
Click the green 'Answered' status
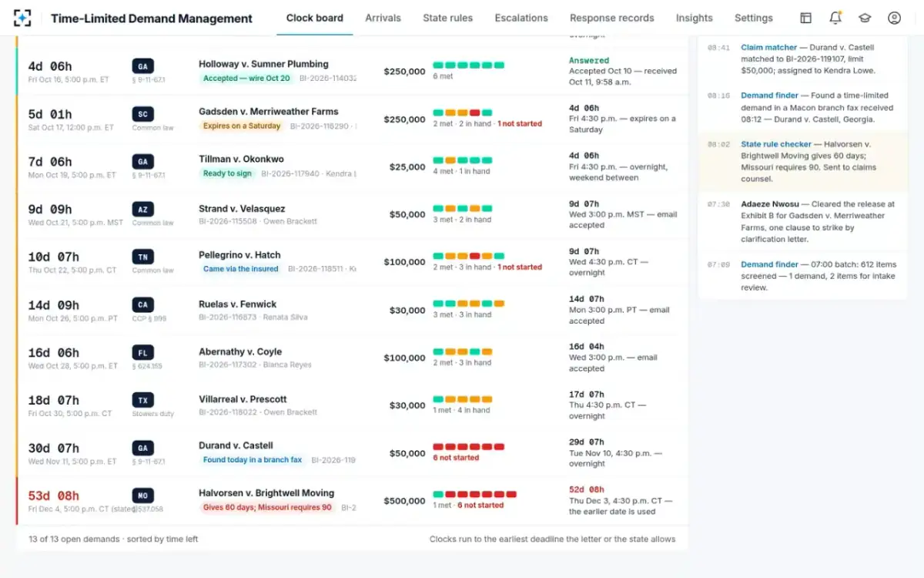pyautogui.click(x=589, y=60)
